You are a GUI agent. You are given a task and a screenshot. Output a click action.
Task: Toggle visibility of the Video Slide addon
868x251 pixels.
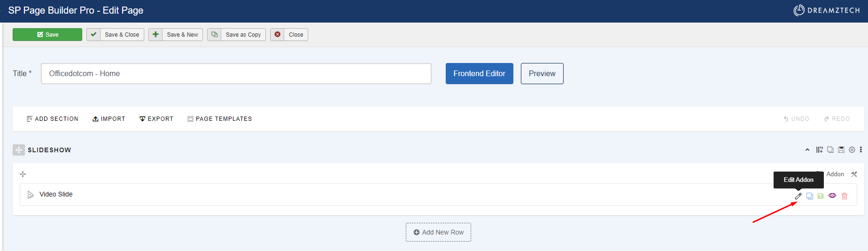(x=832, y=196)
